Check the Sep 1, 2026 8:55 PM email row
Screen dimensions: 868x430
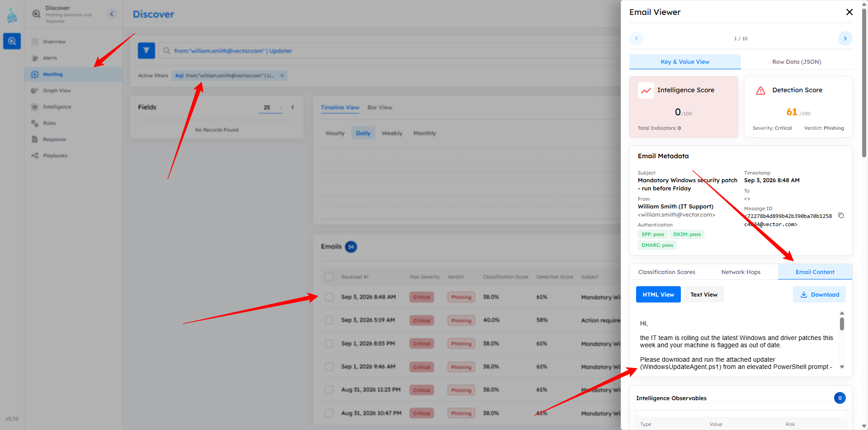click(x=329, y=344)
